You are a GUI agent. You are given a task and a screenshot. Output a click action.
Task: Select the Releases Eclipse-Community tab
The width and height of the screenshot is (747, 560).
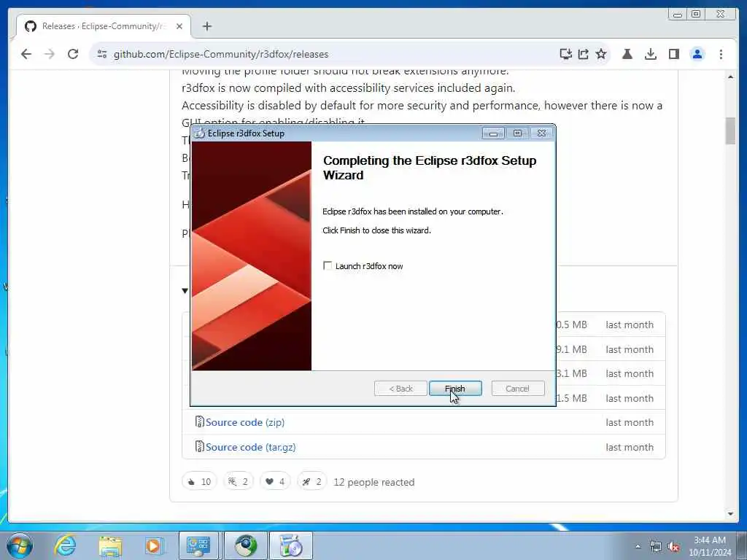point(104,26)
